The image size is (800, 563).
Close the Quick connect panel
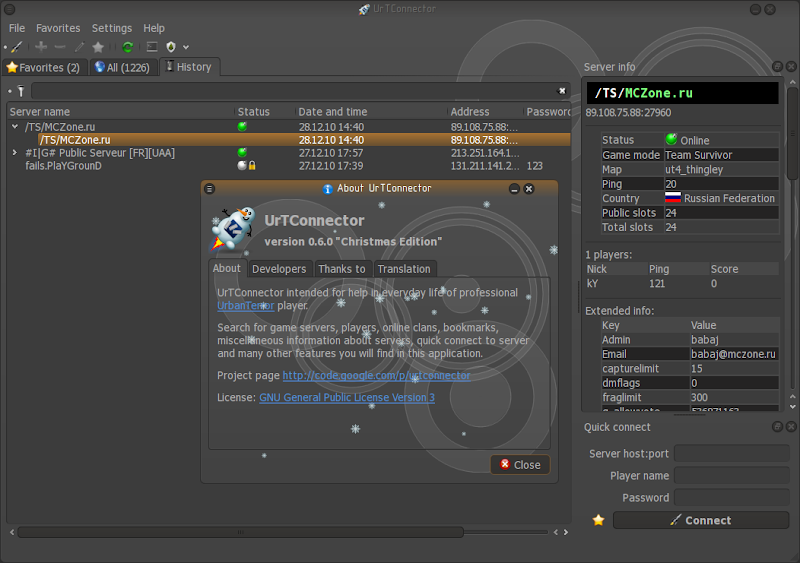[x=791, y=426]
